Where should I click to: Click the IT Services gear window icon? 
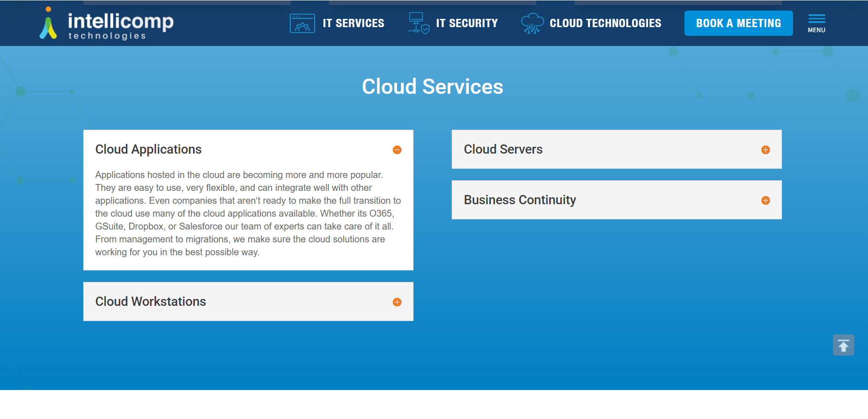302,23
